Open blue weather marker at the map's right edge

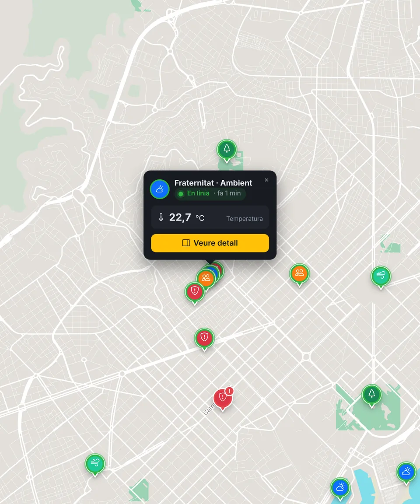[406, 472]
